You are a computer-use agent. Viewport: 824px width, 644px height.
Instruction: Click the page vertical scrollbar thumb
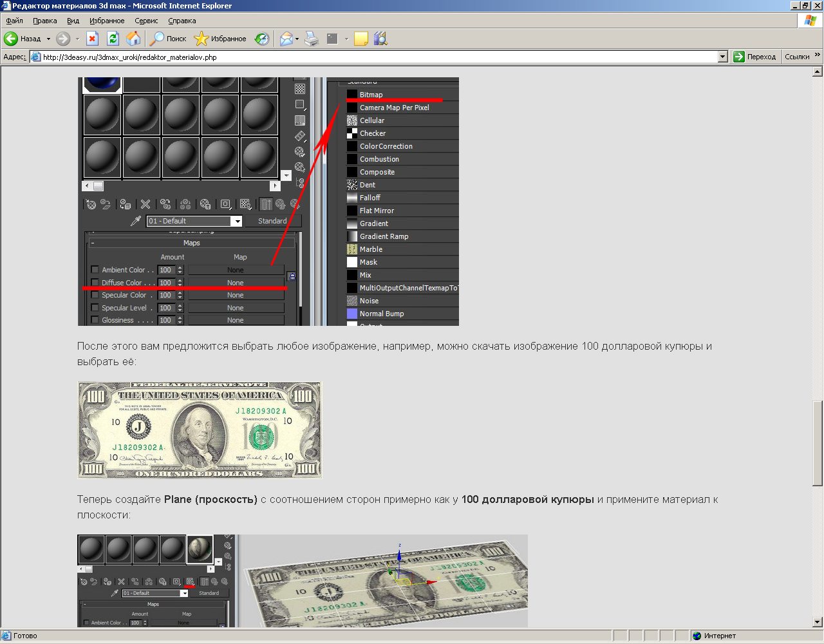pyautogui.click(x=818, y=443)
